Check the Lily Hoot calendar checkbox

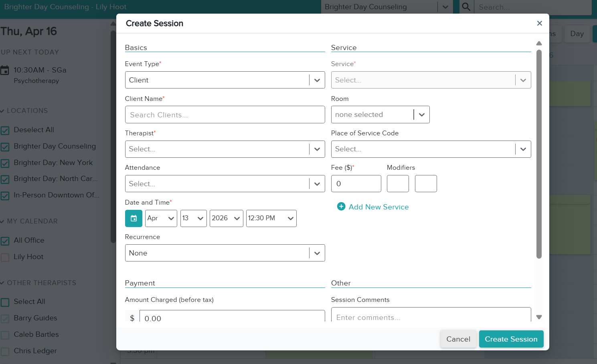pos(5,257)
